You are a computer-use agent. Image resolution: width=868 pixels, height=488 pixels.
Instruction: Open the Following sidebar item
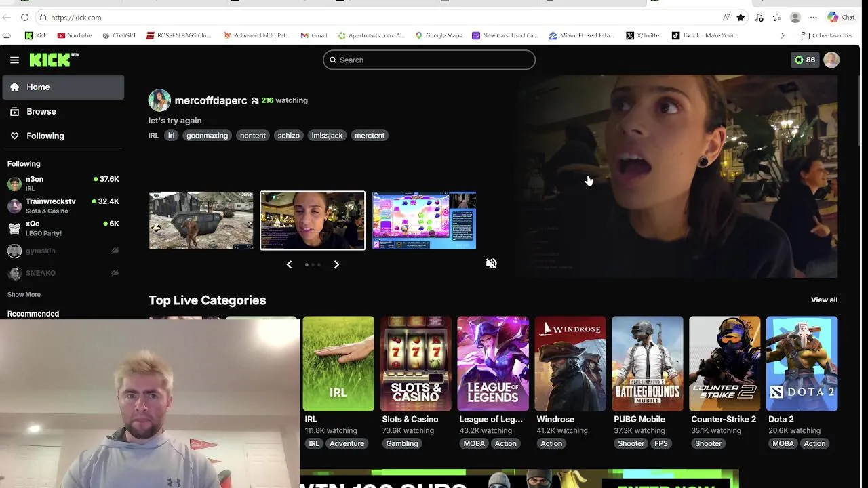click(63, 136)
